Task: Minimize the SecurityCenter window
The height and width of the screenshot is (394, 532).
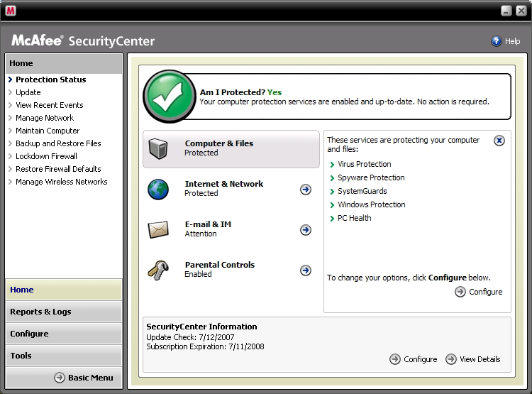Action: (506, 11)
